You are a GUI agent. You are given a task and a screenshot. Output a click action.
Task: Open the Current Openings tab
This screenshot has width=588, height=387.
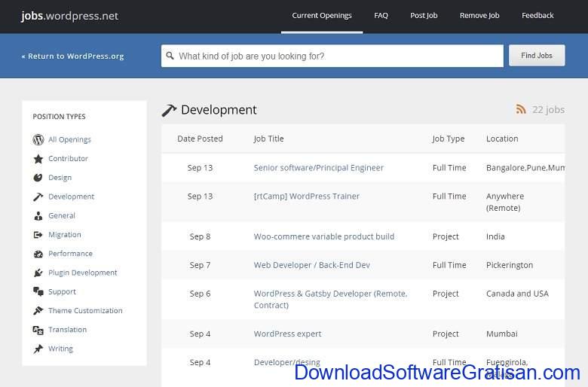coord(322,15)
